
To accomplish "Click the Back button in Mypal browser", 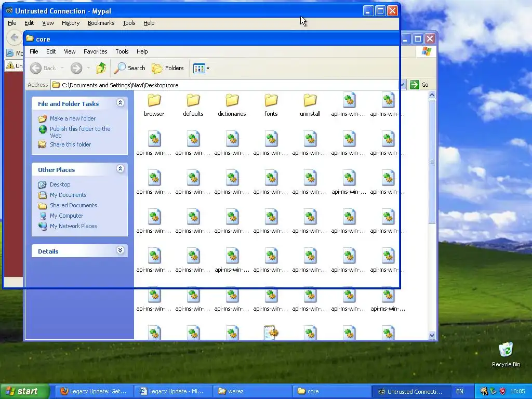I will (x=14, y=37).
